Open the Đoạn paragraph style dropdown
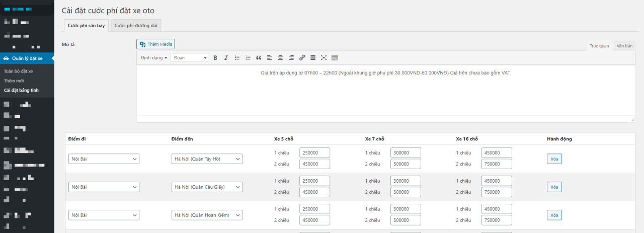 (x=190, y=58)
